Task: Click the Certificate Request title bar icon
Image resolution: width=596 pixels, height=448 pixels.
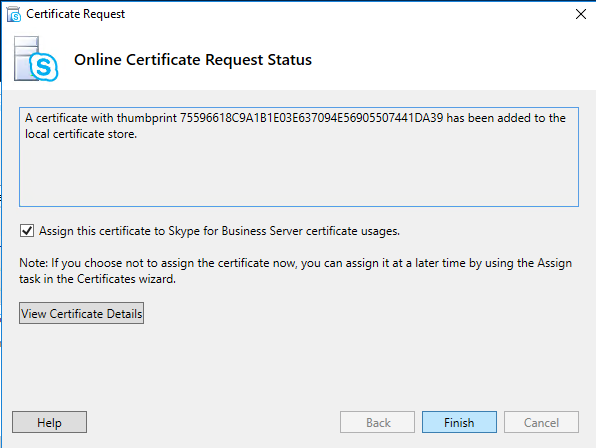Action: 14,14
